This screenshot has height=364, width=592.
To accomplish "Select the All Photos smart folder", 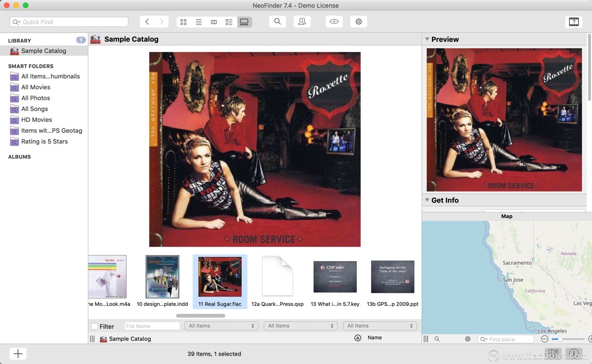I will 35,98.
